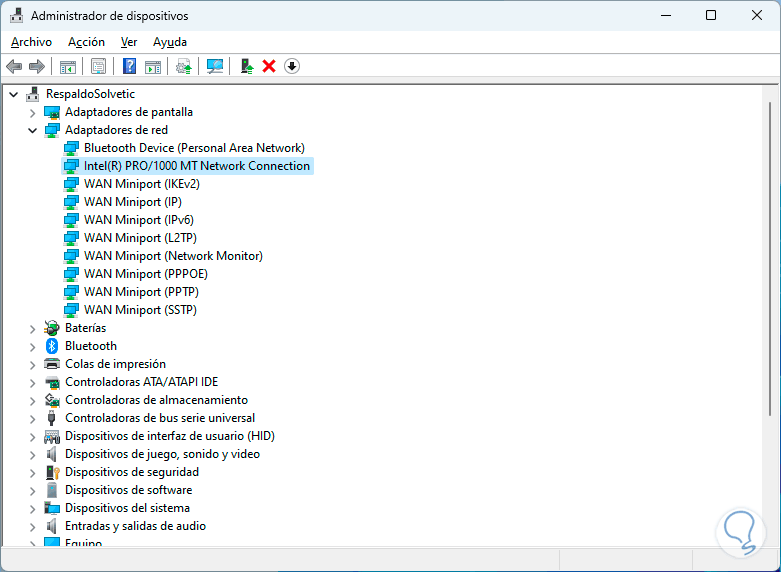Open the Ayuda menu
The height and width of the screenshot is (572, 781).
[x=170, y=42]
